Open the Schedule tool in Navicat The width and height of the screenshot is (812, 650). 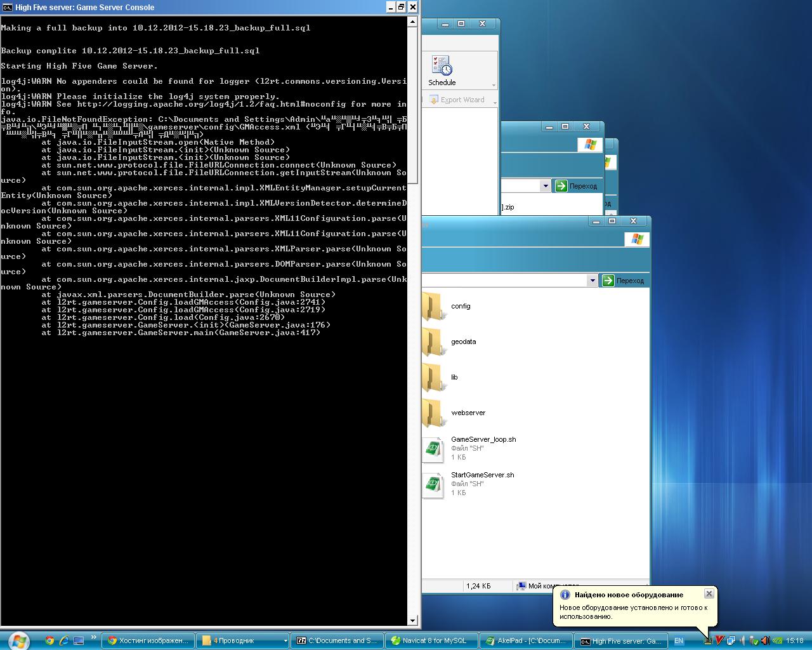(442, 70)
